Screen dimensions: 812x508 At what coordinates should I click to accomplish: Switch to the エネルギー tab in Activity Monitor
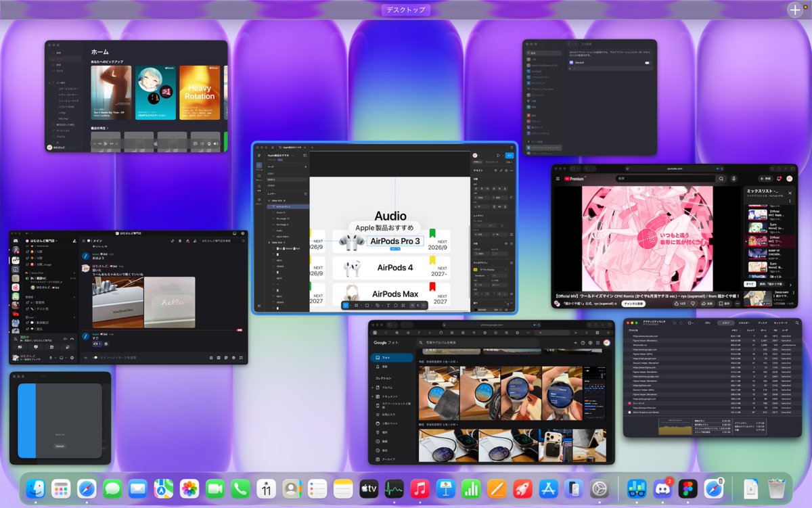(744, 323)
